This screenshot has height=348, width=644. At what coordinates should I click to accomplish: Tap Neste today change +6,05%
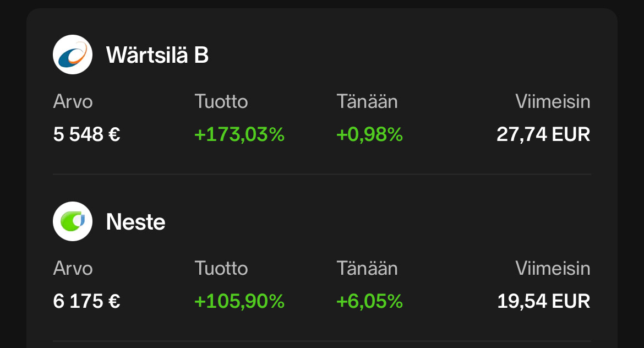[369, 301]
